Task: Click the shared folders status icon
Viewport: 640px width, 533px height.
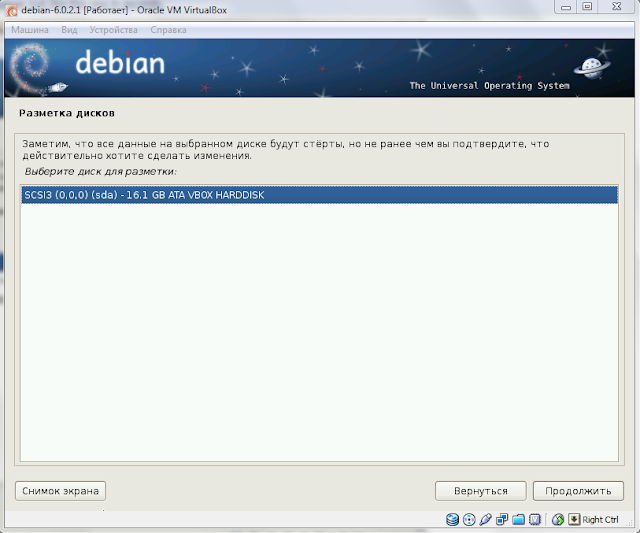Action: [518, 519]
